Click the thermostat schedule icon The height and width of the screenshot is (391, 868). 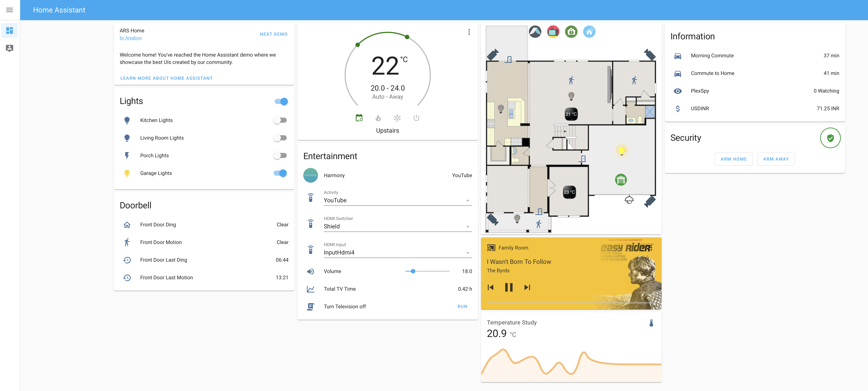tap(359, 118)
